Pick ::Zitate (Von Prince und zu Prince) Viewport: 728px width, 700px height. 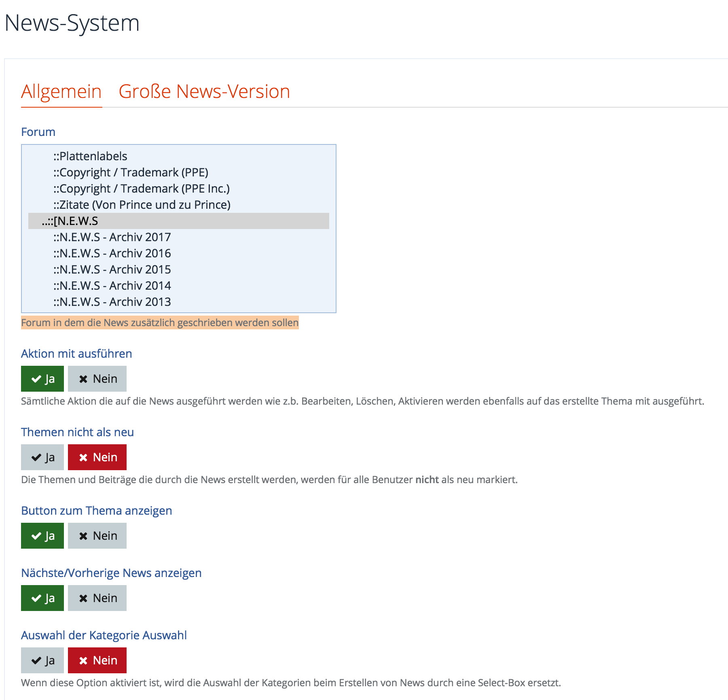pos(142,205)
